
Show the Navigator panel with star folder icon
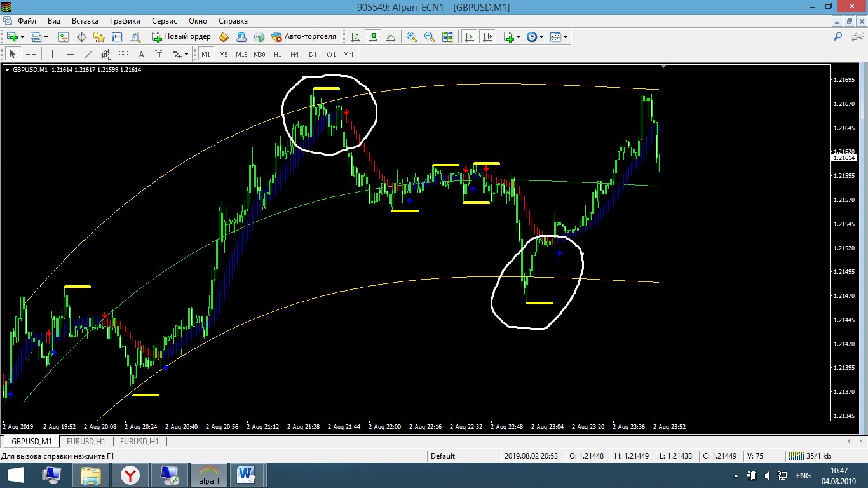pyautogui.click(x=99, y=37)
